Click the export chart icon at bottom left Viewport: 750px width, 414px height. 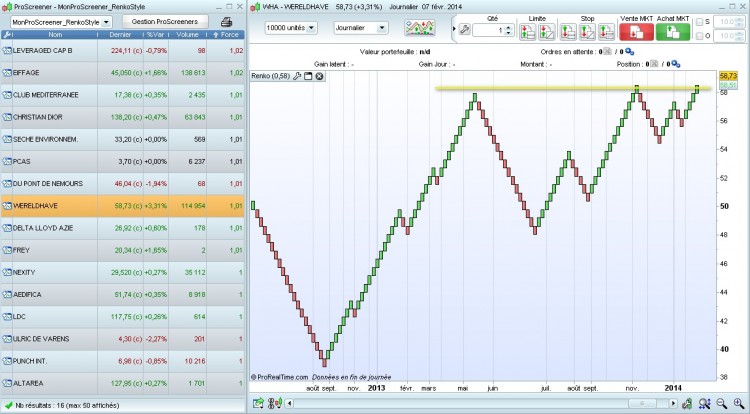point(258,403)
